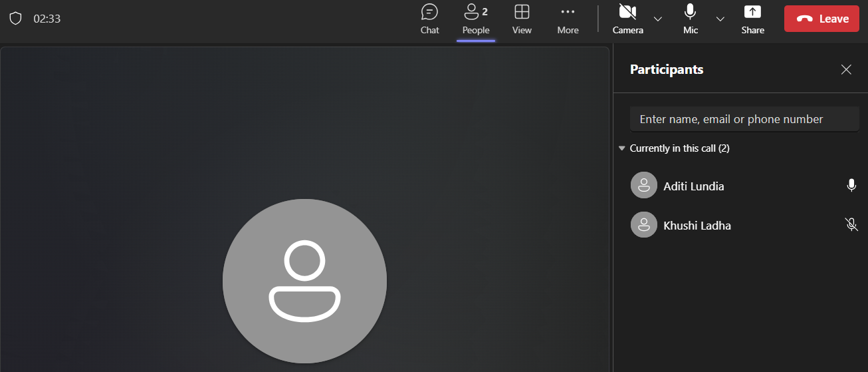Open the Mic options dropdown arrow
This screenshot has height=372, width=868.
click(x=720, y=19)
